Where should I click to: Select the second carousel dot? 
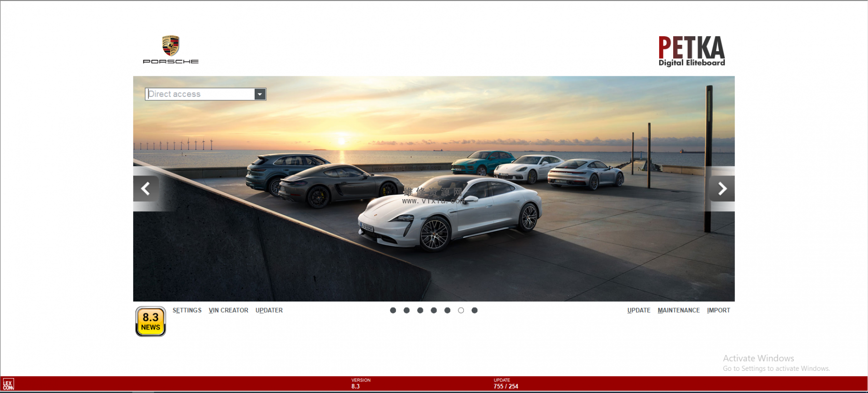click(407, 311)
